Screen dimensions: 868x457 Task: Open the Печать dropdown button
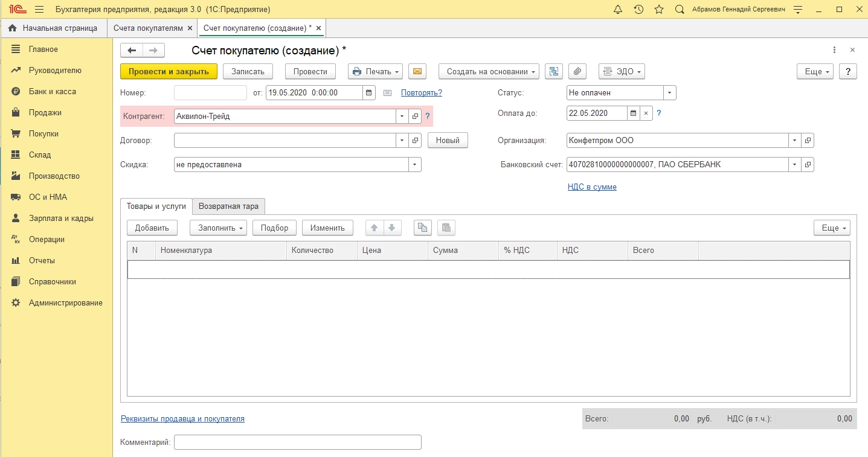[x=375, y=71]
